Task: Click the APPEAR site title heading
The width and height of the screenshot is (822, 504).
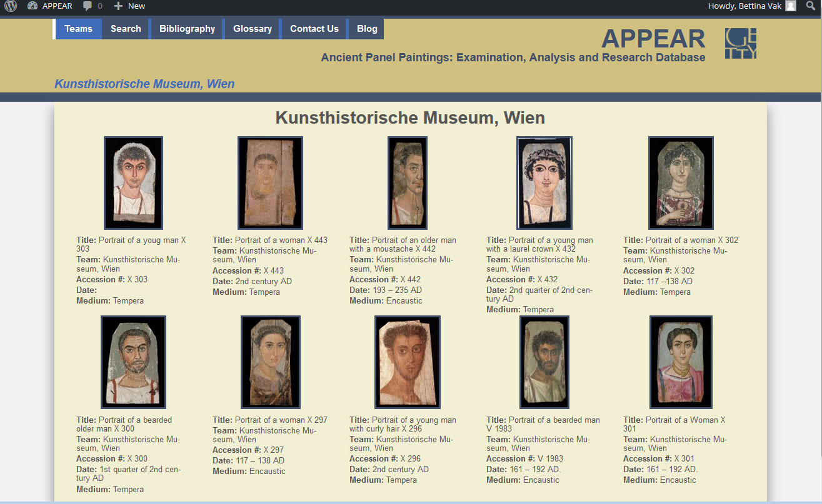Action: click(x=653, y=39)
